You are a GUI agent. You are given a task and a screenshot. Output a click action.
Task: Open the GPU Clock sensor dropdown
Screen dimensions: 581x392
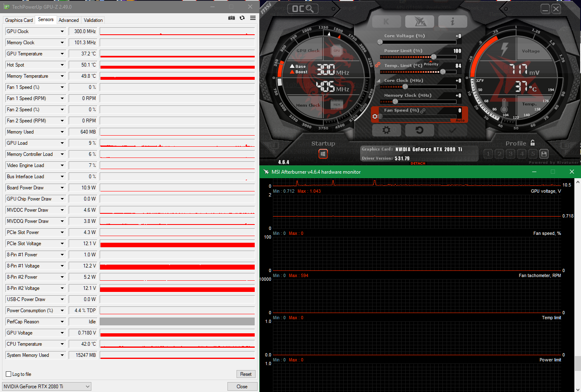[x=62, y=31]
